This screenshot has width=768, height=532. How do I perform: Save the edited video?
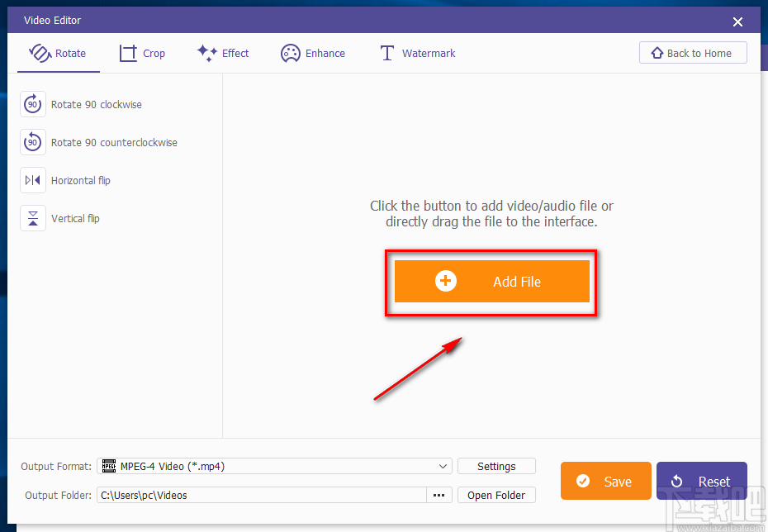point(606,481)
